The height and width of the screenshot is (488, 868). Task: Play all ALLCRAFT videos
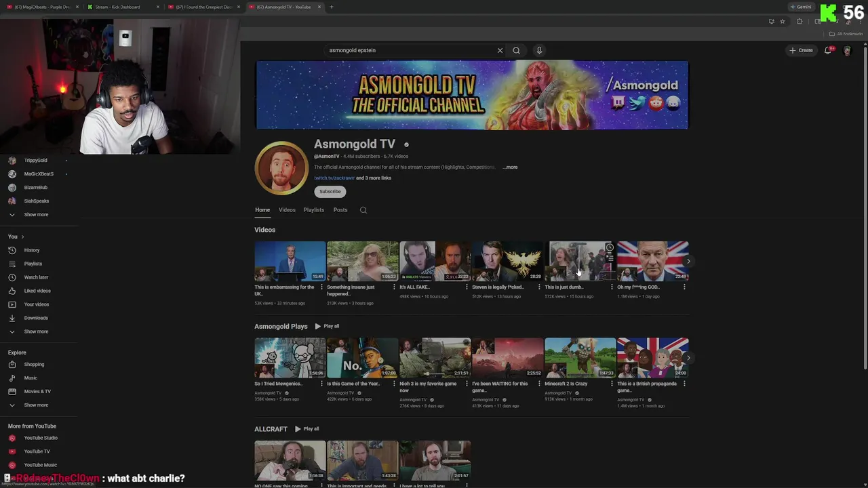pos(307,429)
